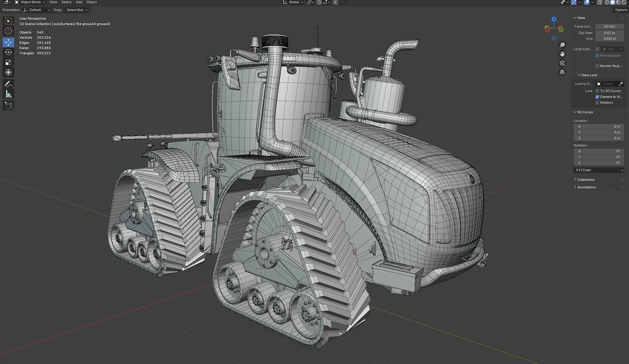Toggle snapping magnet in header
This screenshot has width=629, height=364.
tap(319, 2)
